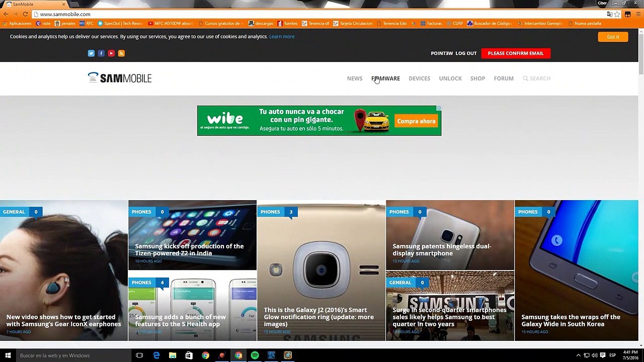Open the Aplicaciones bookmarks shortcut
Viewport: 644px width, 362px height.
pyautogui.click(x=17, y=24)
